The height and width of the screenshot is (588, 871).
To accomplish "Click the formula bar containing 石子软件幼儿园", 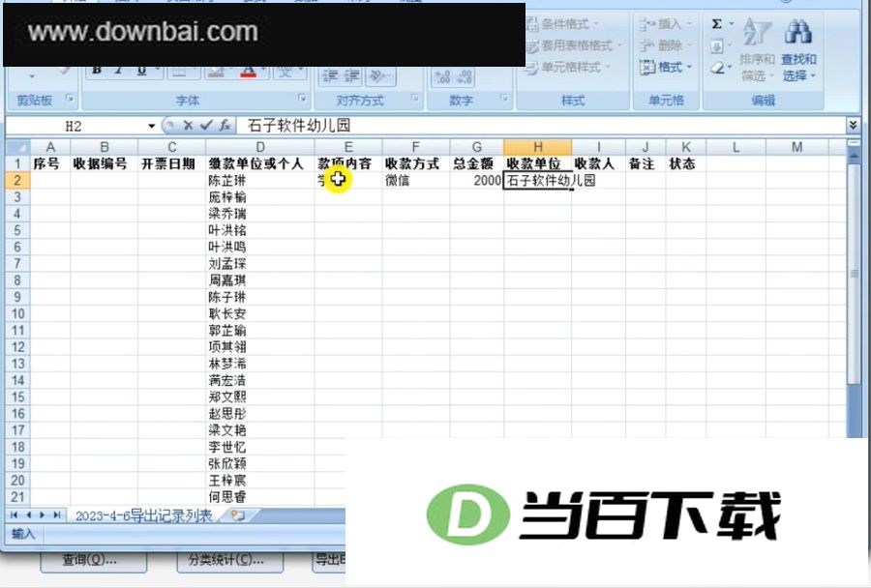I will (541, 126).
